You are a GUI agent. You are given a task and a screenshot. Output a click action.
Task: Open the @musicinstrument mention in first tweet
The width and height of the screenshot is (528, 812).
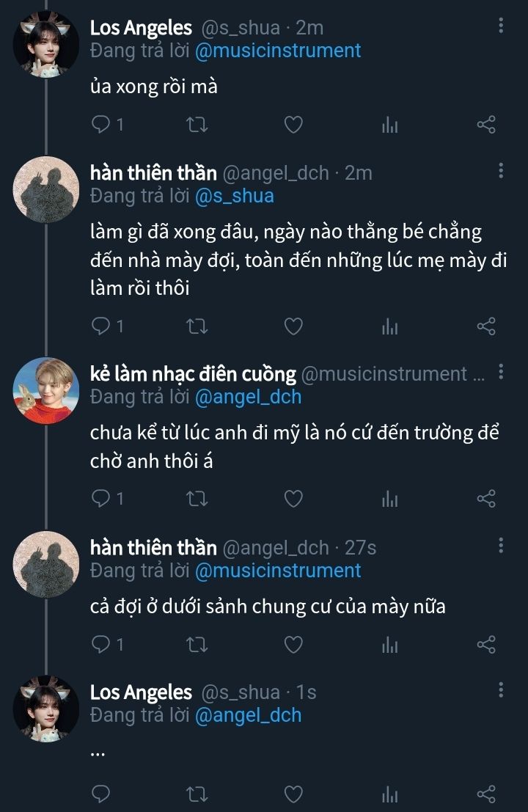coord(278,51)
